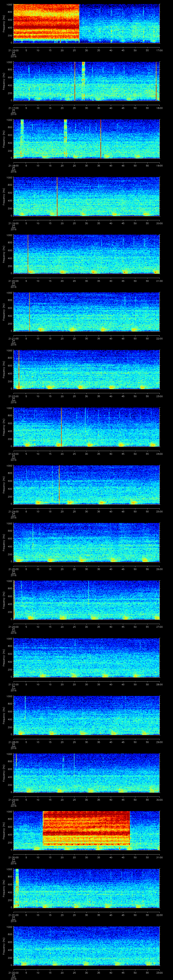Click the vertical spike near 19 s in 21:23 panel
The height and width of the screenshot is (980, 173).
point(61,426)
